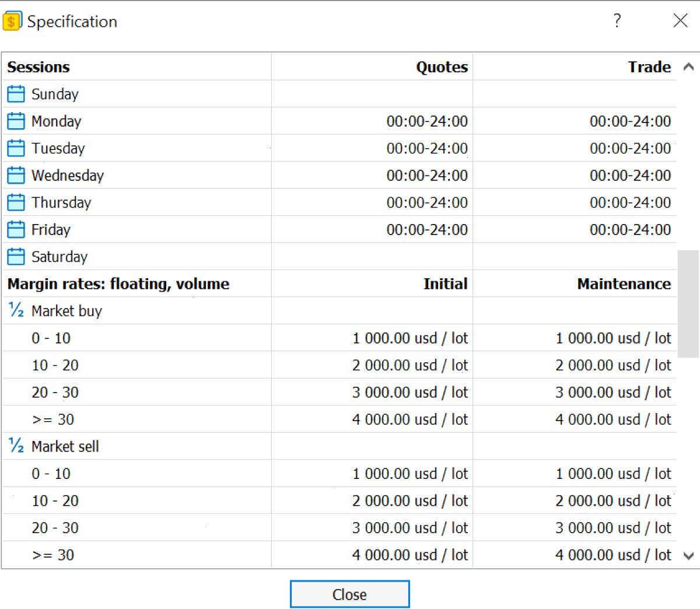Click the Market buy fraction icon
Viewport: 700px width, 609px height.
tap(16, 310)
